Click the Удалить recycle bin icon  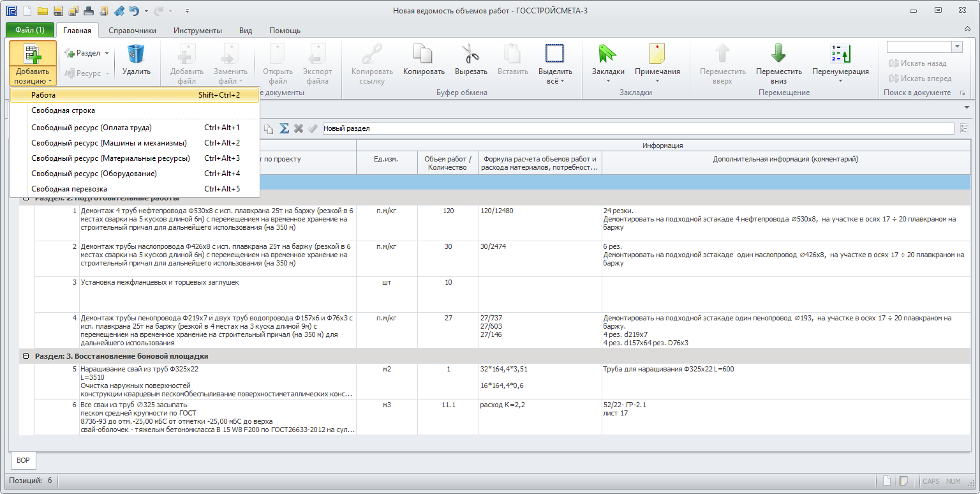point(136,54)
